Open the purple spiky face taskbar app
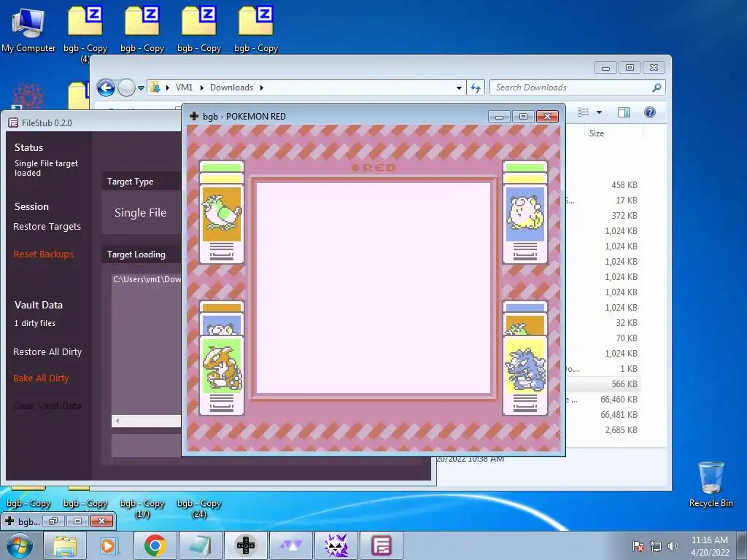 pyautogui.click(x=336, y=545)
